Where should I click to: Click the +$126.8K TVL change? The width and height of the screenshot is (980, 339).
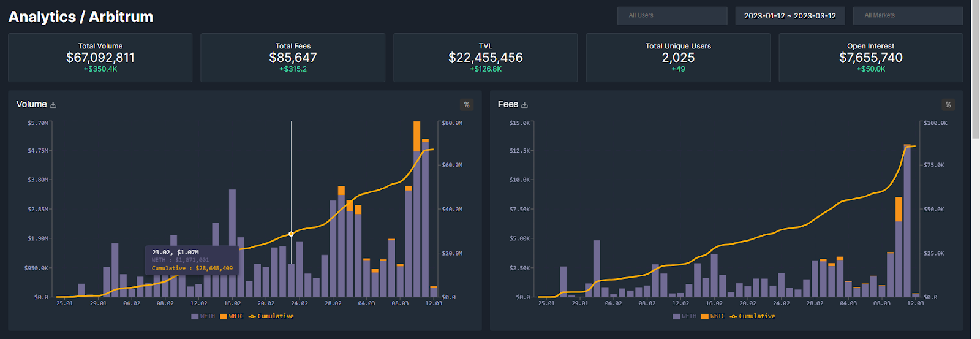click(486, 69)
